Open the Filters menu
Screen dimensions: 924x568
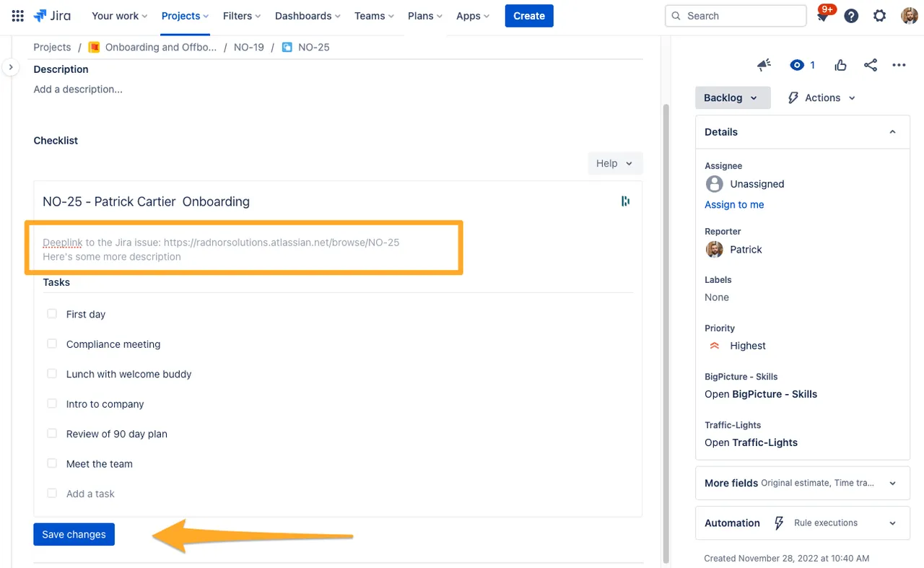click(x=242, y=16)
